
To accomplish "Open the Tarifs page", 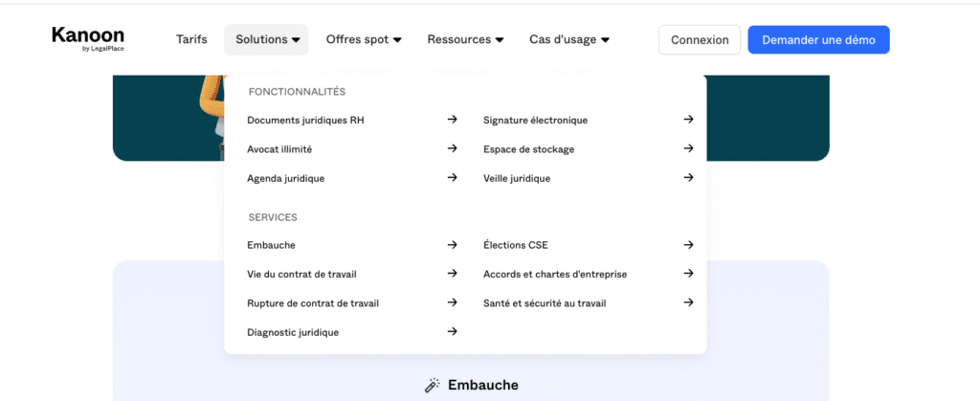I will 191,40.
